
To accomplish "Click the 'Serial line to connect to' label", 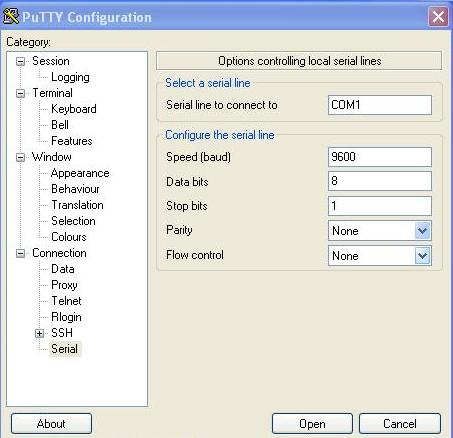I will (x=222, y=105).
